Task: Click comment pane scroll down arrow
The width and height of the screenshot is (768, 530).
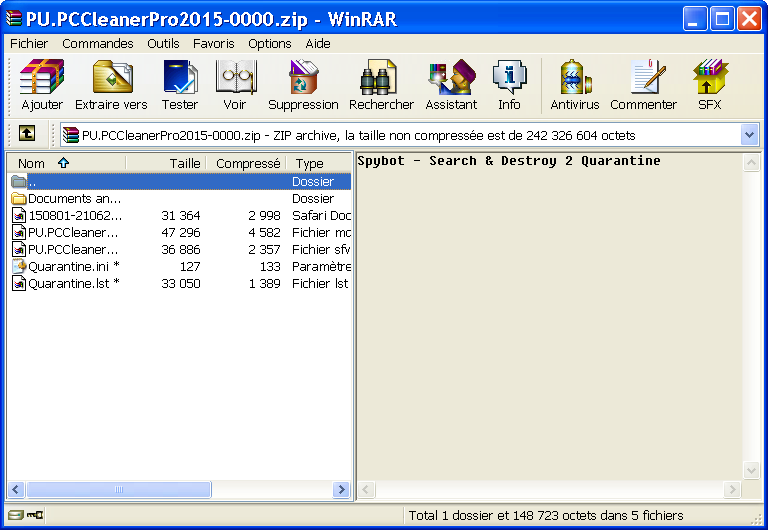Action: click(x=751, y=471)
